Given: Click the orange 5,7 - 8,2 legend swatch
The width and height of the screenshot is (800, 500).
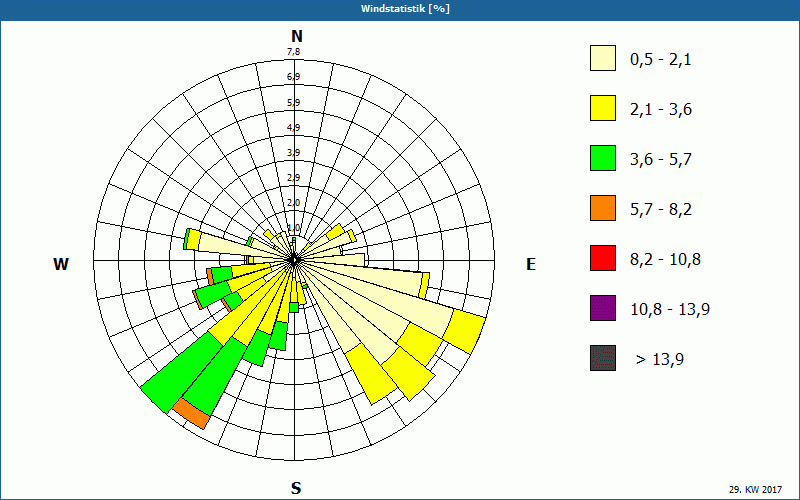Looking at the screenshot, I should tap(603, 208).
